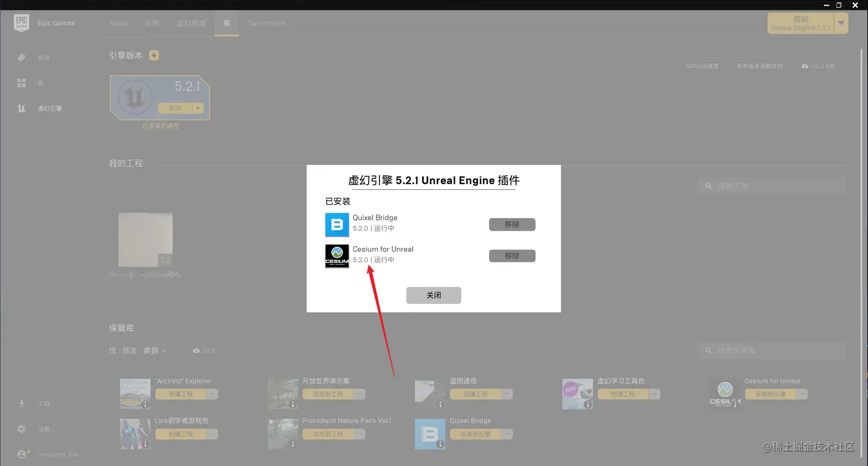The image size is (868, 466).
Task: Click the Epic Games logo icon
Action: coord(21,23)
